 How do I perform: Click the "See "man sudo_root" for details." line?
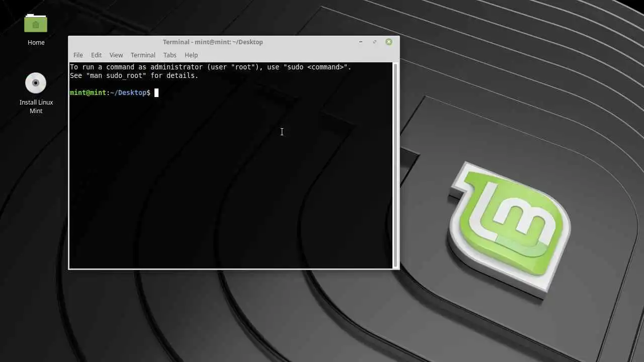point(134,75)
